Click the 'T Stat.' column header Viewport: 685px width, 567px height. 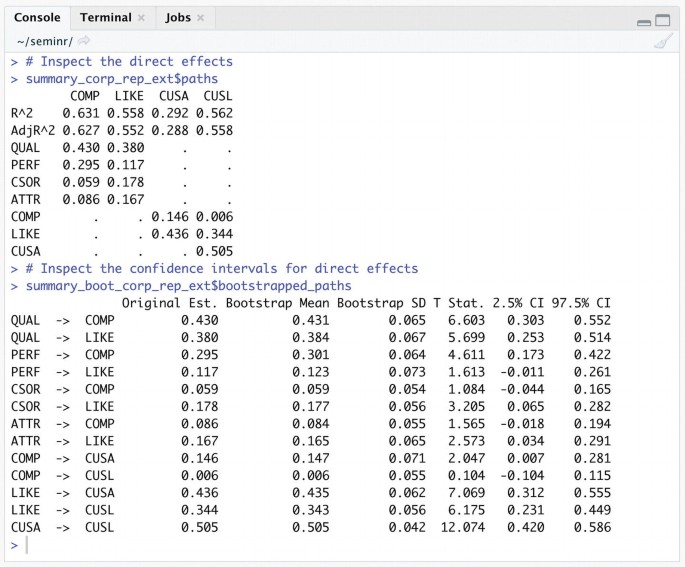pyautogui.click(x=459, y=303)
